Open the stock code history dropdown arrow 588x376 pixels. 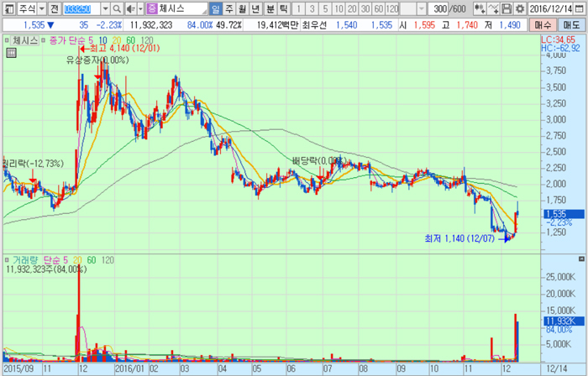click(105, 8)
